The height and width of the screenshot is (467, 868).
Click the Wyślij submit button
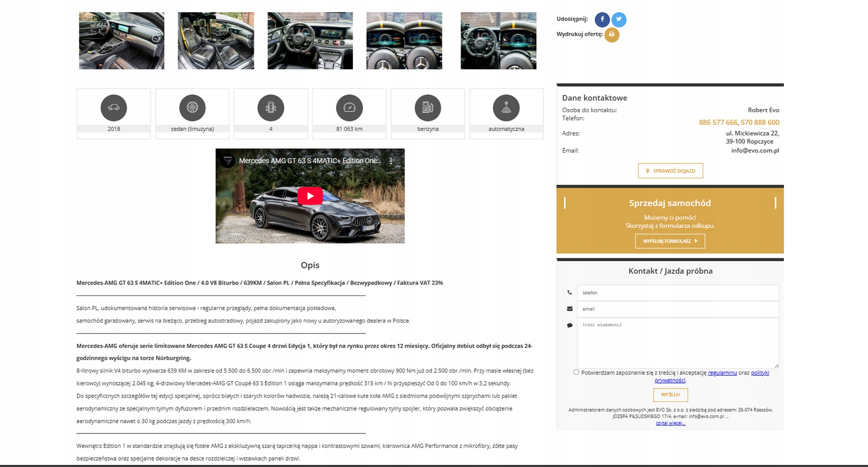tap(670, 395)
